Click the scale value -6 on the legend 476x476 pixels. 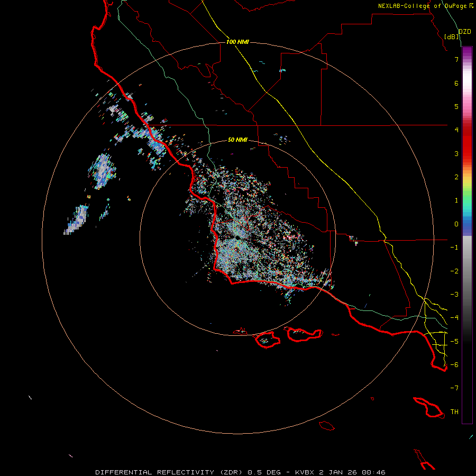454,365
